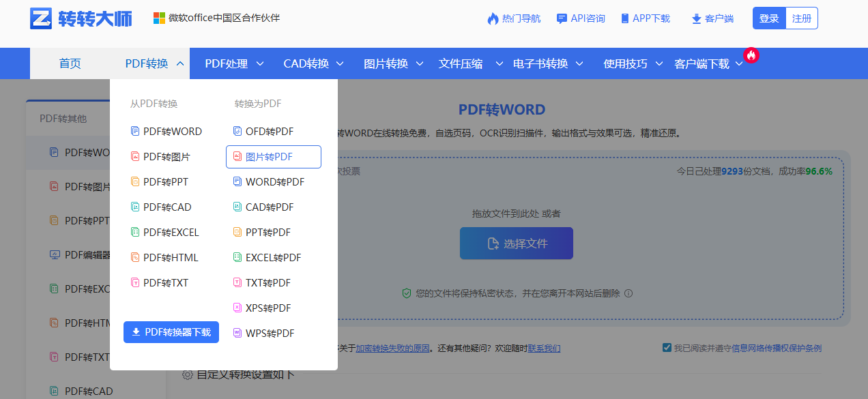
Task: Click TXT转PDF icon in dropdown
Action: click(237, 283)
